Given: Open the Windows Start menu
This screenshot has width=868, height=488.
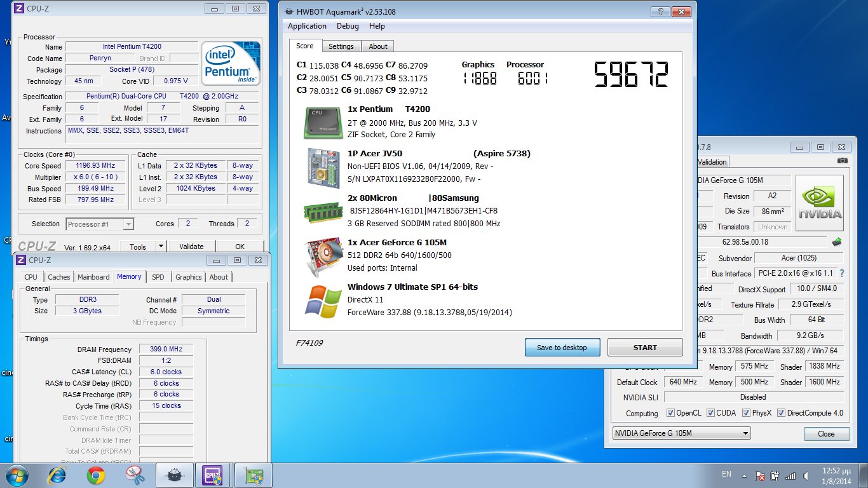Looking at the screenshot, I should click(x=17, y=475).
